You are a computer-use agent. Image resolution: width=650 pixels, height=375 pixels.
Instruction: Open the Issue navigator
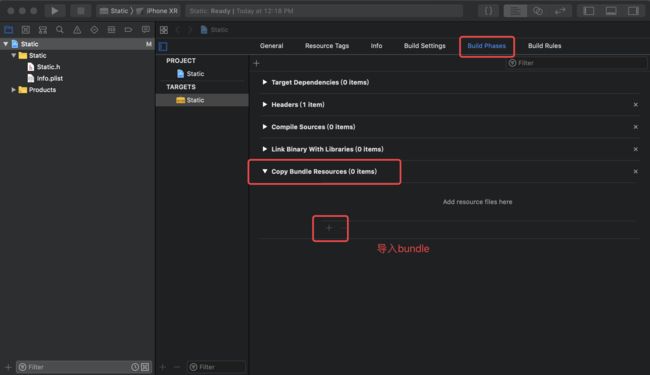tap(77, 30)
